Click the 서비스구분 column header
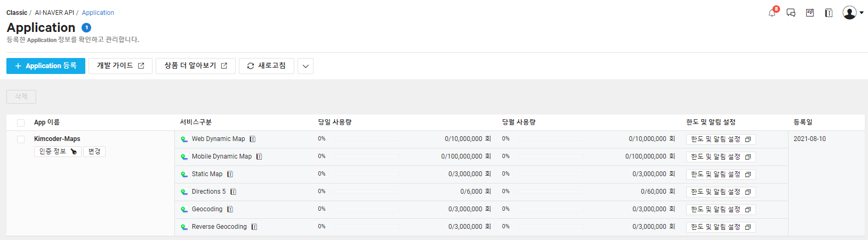 pos(196,122)
